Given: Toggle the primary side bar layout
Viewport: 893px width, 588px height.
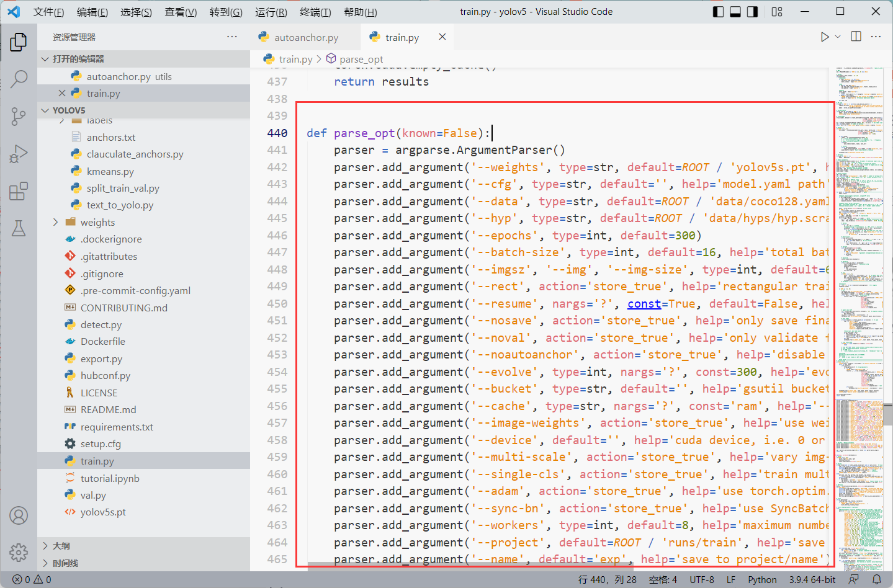Looking at the screenshot, I should coord(719,12).
